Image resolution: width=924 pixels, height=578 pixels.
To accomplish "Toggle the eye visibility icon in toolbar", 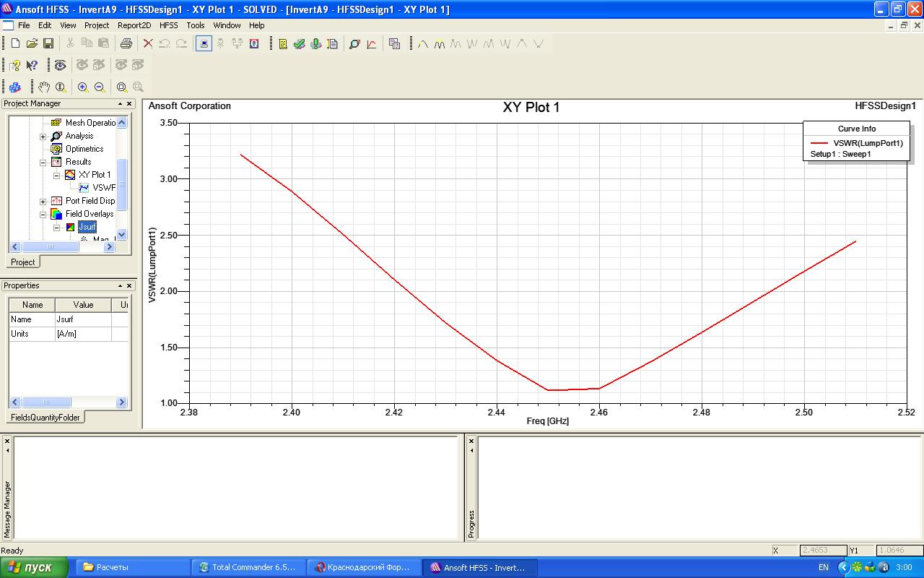I will click(60, 66).
